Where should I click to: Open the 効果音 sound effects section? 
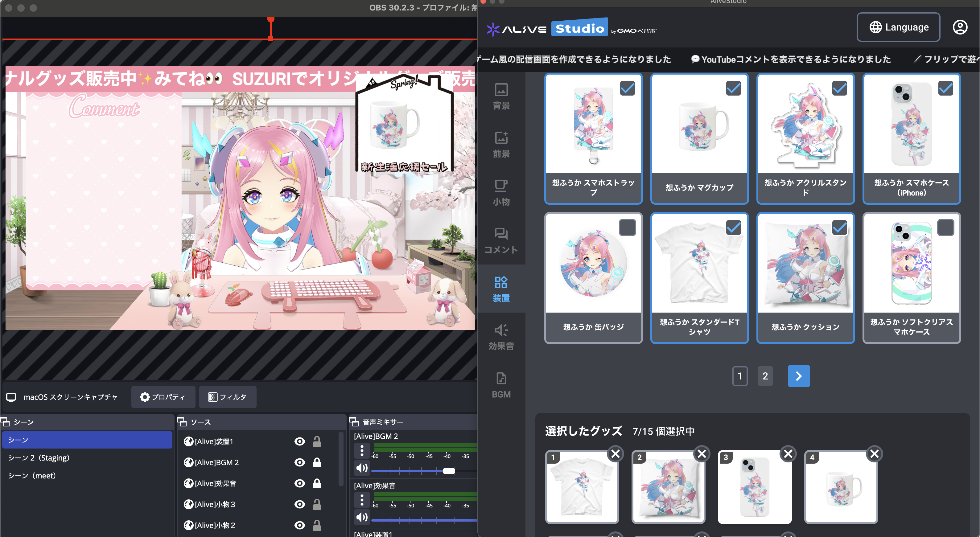pyautogui.click(x=501, y=337)
